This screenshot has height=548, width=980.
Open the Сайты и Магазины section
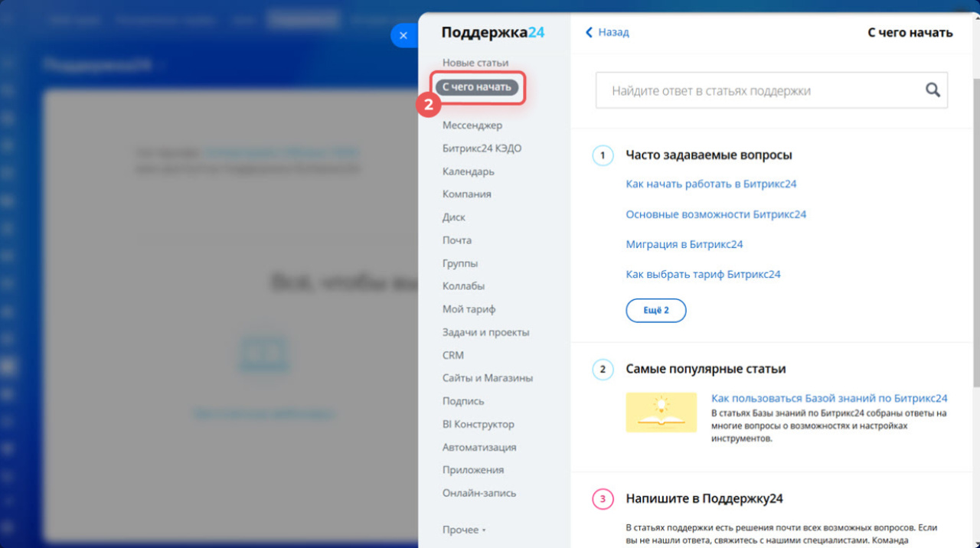[x=488, y=378]
